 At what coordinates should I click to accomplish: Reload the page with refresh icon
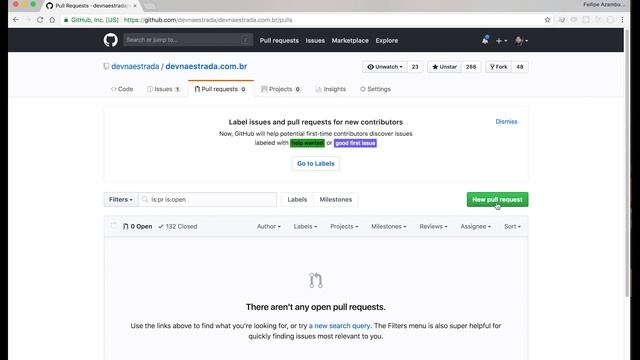pos(40,20)
